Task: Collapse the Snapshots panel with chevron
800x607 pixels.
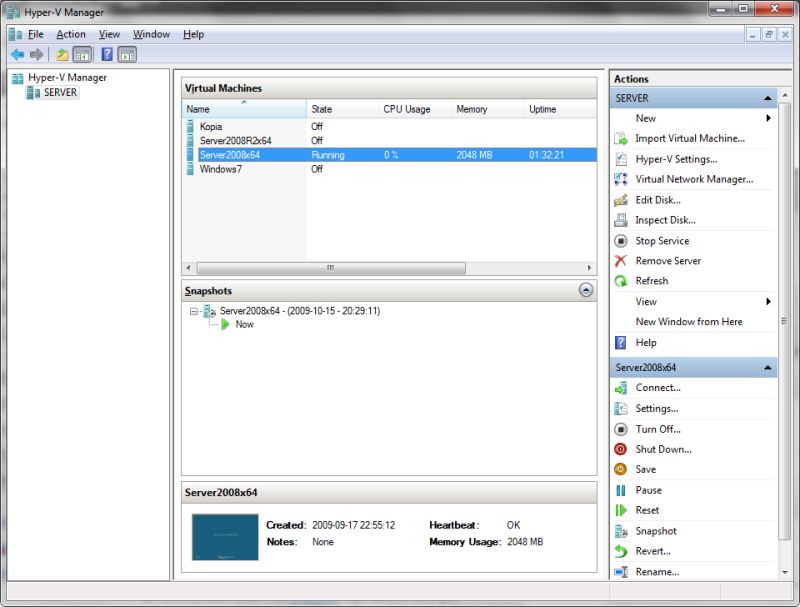Action: click(586, 291)
